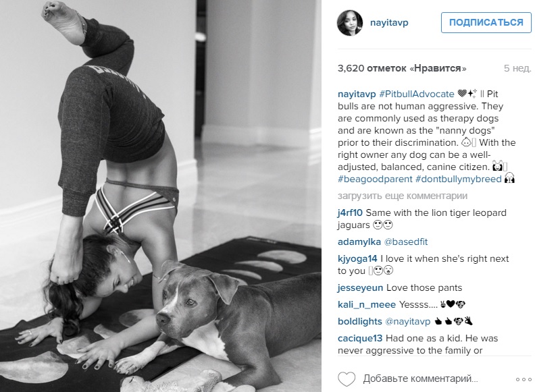
Task: Open commenter kjyoga14's profile
Action: pos(357,258)
